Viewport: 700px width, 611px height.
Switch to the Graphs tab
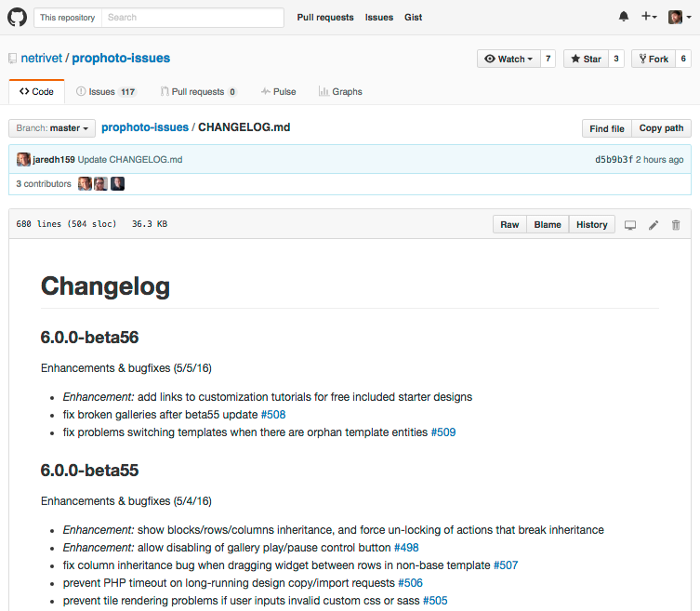click(340, 91)
